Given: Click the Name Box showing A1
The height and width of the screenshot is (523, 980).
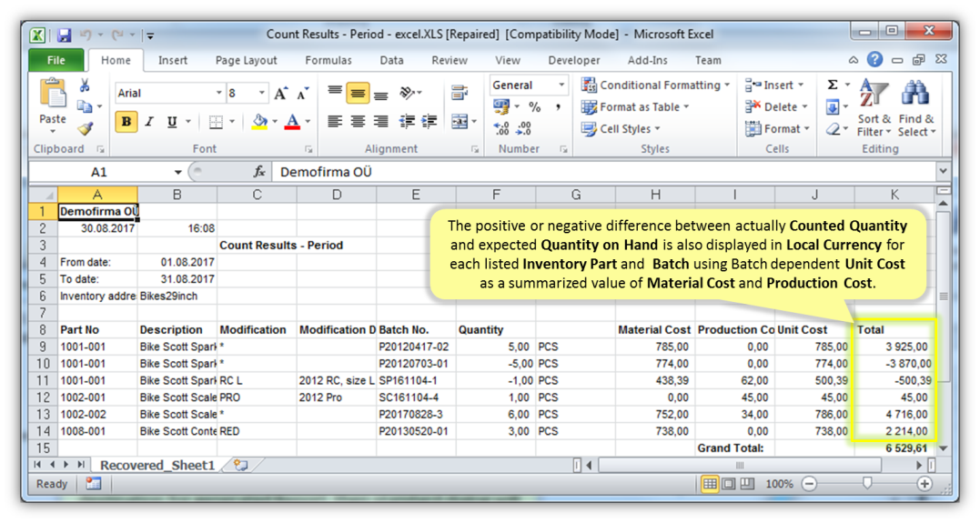Looking at the screenshot, I should [x=99, y=172].
